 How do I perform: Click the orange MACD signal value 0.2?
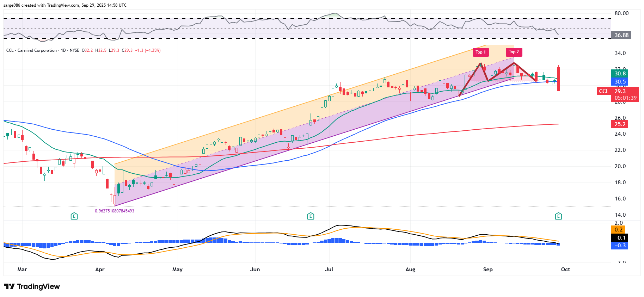point(619,230)
